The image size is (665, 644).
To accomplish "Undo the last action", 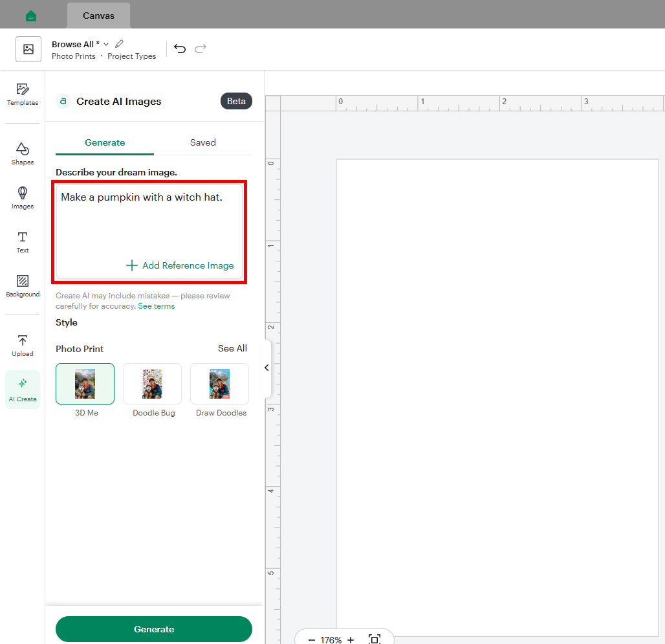I will tap(180, 49).
